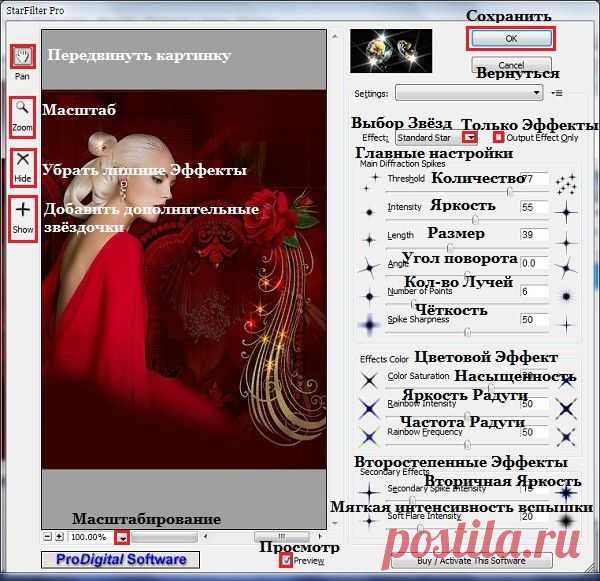This screenshot has height=581, width=600.
Task: Click the gray star icon left of Color Saturation
Action: [x=369, y=380]
